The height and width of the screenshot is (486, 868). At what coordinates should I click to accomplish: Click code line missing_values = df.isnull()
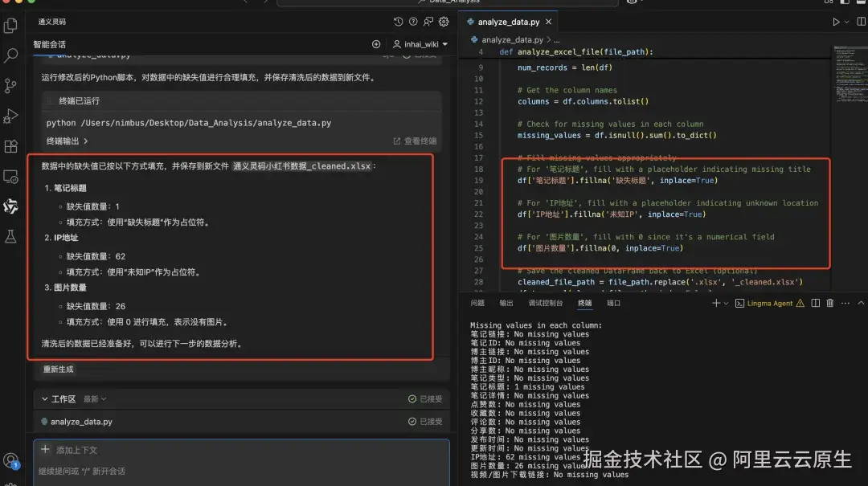(x=616, y=135)
